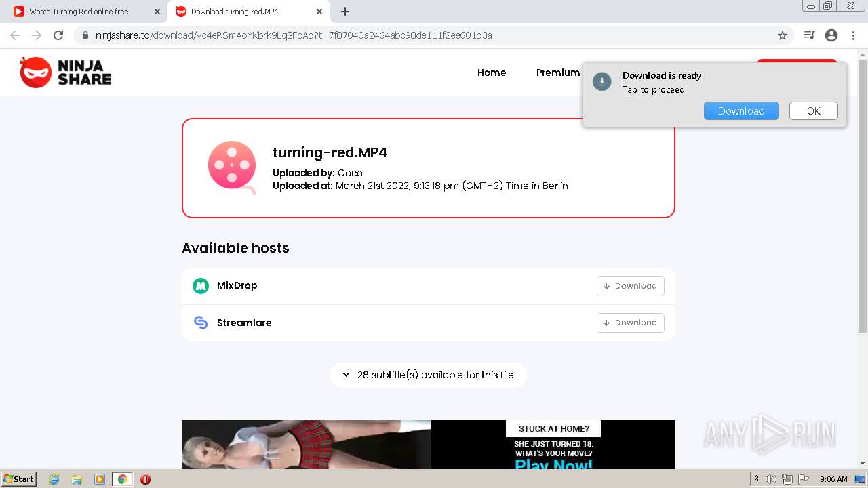Open File Explorer from the taskbar
Screen dimensions: 868x488
point(77,479)
